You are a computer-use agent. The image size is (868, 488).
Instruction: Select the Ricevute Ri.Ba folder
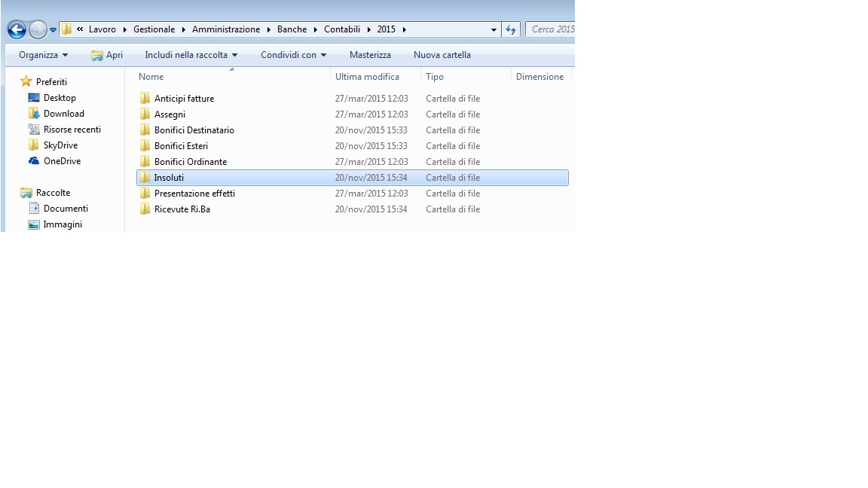(182, 209)
